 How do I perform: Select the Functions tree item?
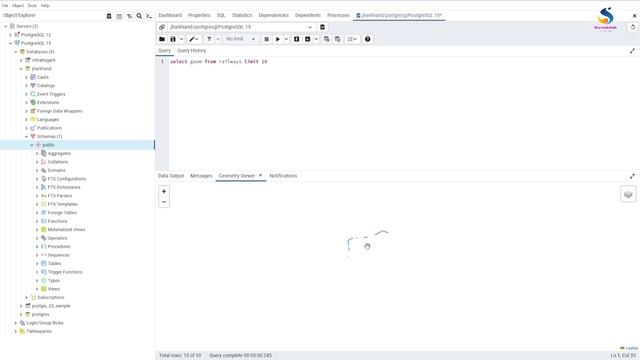coord(58,221)
